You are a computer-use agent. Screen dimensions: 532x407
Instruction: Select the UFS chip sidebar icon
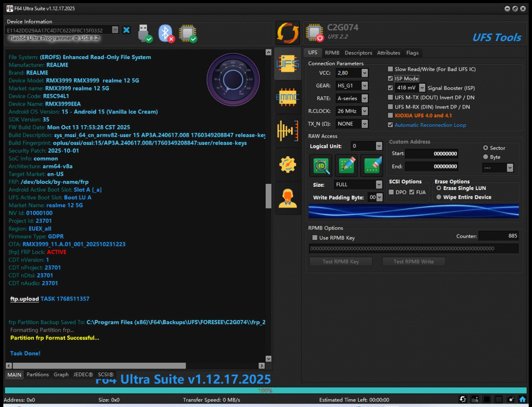[288, 64]
